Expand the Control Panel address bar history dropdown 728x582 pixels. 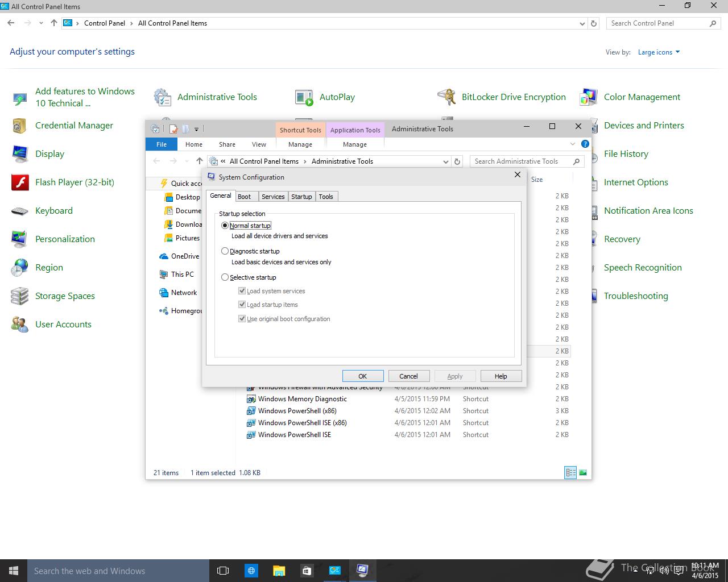(x=582, y=23)
